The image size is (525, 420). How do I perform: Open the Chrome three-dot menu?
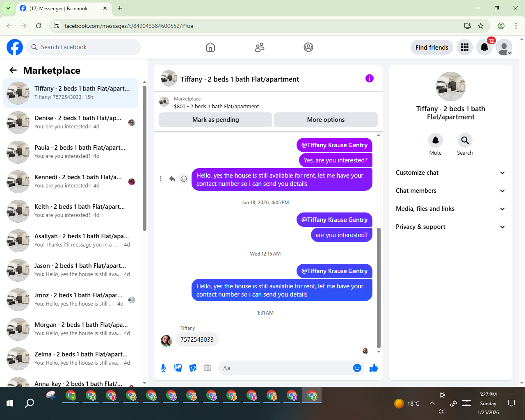[x=516, y=26]
